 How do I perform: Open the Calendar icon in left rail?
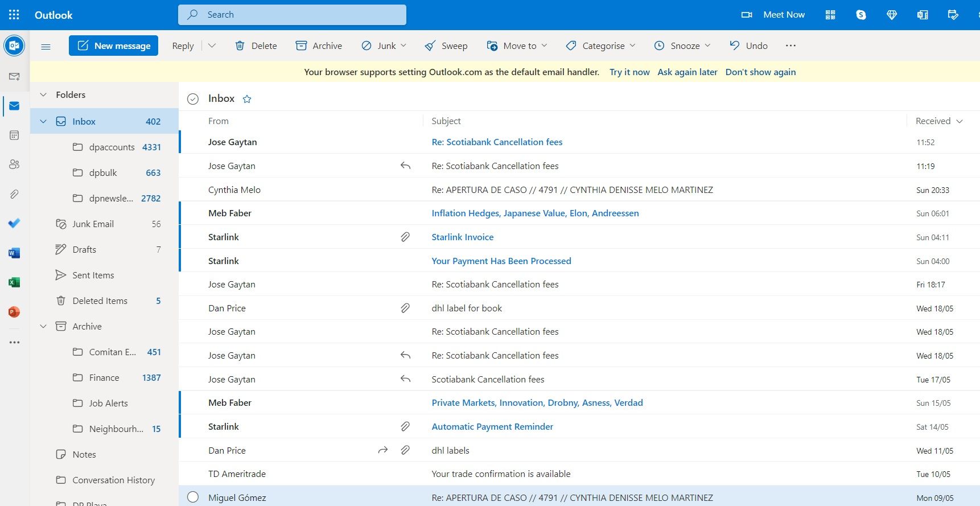pos(14,135)
